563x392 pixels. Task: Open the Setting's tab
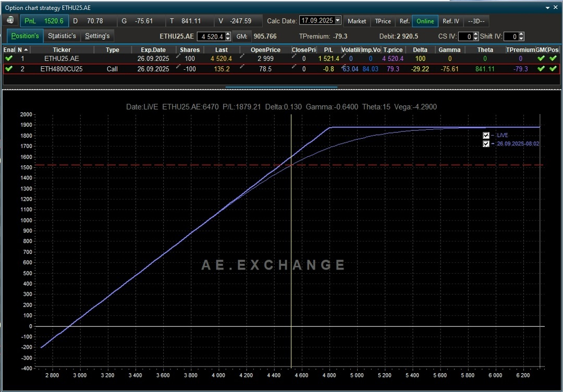click(x=97, y=36)
